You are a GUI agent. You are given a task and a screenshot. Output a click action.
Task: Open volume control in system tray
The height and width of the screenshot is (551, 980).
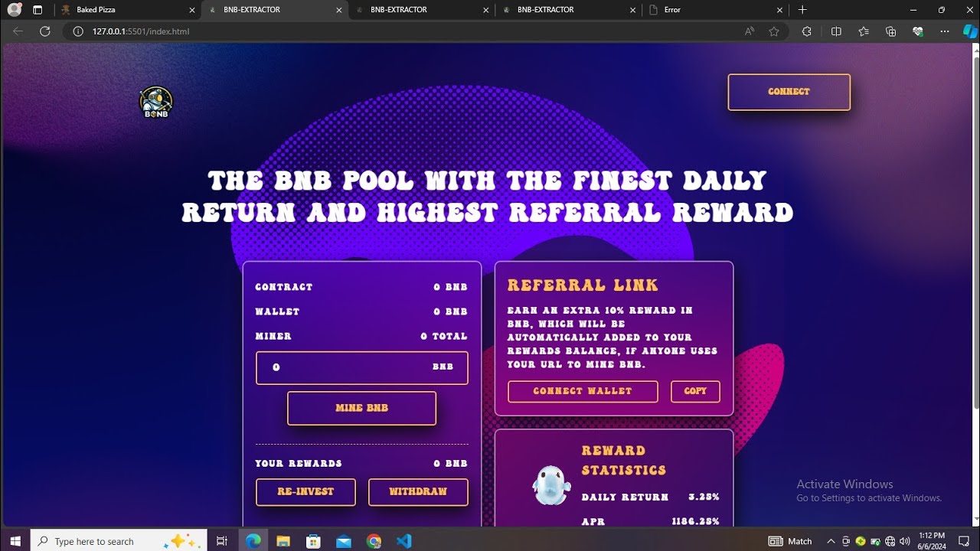pyautogui.click(x=905, y=541)
